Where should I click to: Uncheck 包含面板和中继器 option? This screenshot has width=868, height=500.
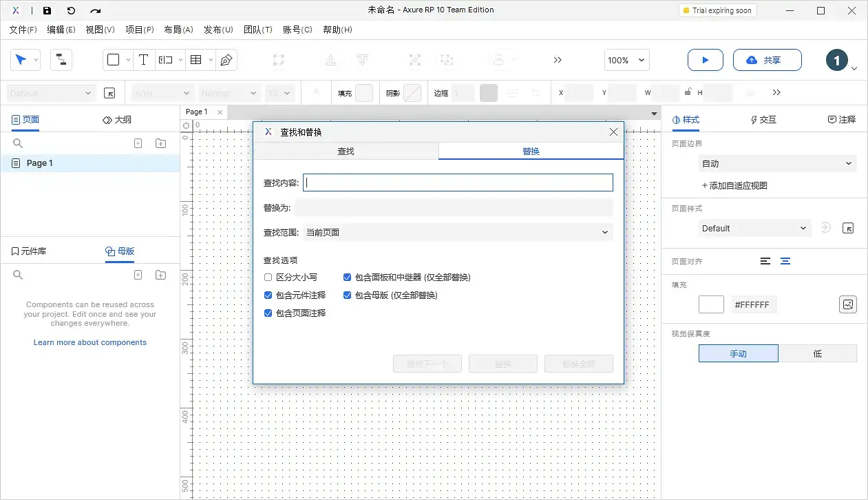347,277
